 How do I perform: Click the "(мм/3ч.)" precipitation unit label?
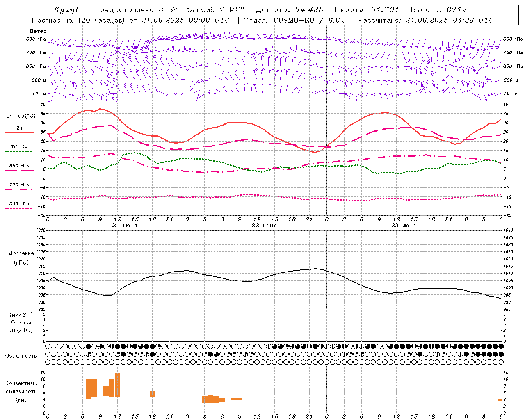[21, 315]
